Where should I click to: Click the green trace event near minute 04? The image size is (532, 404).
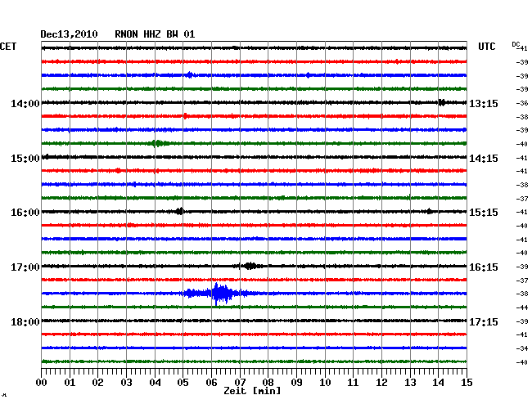tap(159, 143)
